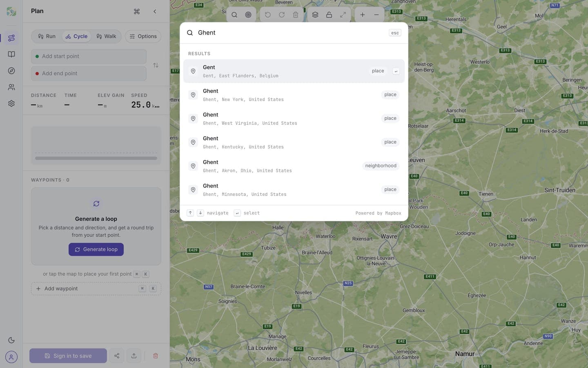Click the command shortcut icon beside Plan

137,11
